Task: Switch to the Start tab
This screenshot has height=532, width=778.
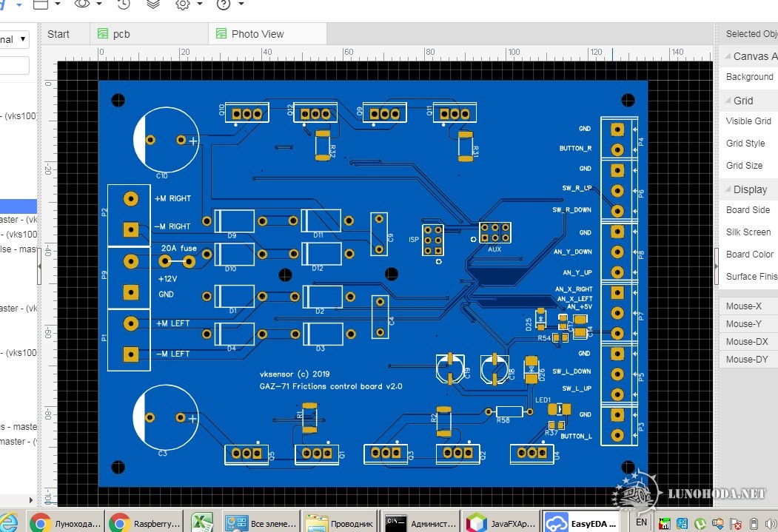Action: pyautogui.click(x=58, y=34)
